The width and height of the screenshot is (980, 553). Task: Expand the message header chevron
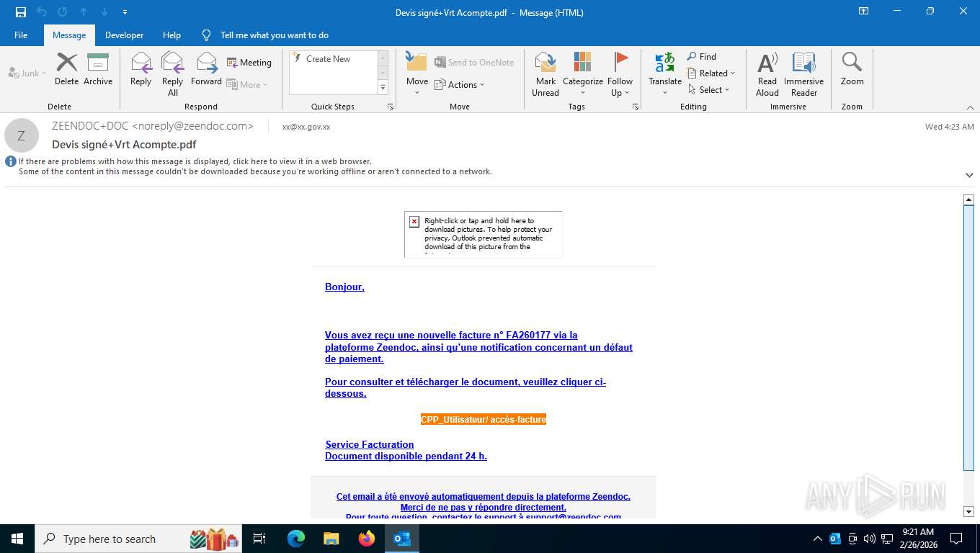pyautogui.click(x=969, y=175)
